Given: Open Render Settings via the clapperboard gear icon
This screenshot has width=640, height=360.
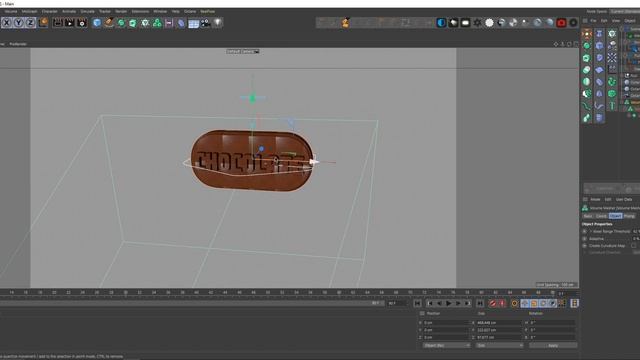Looking at the screenshot, I should [82, 23].
